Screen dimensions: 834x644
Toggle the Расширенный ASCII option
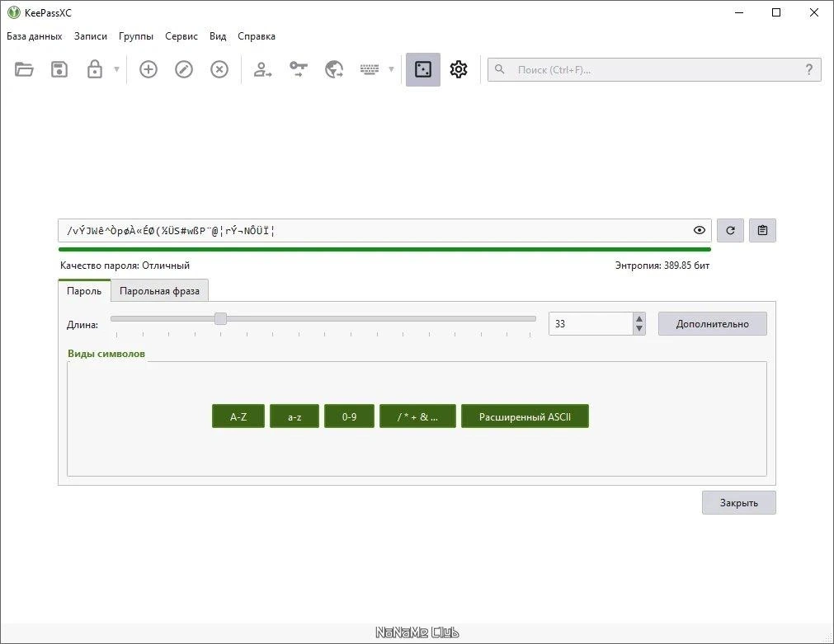(x=525, y=416)
